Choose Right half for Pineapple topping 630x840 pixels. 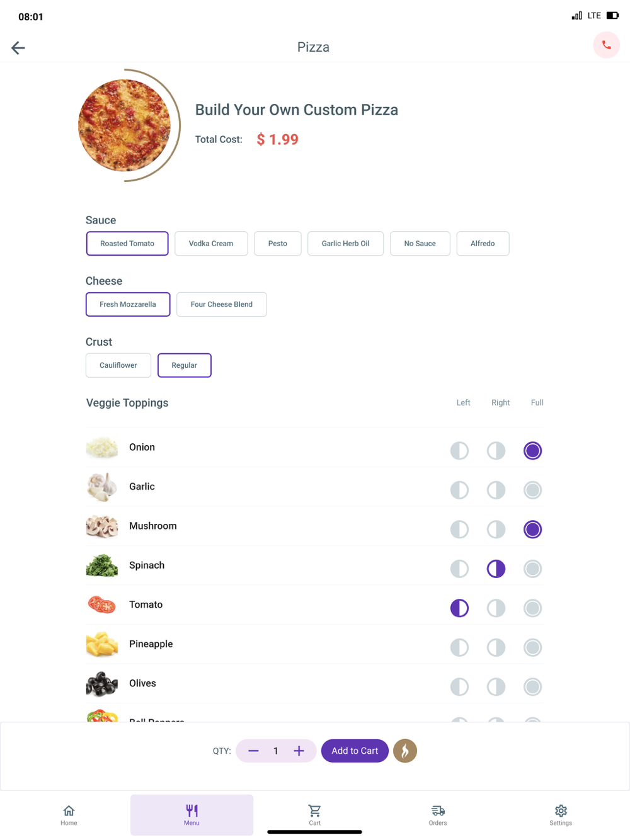pos(496,647)
